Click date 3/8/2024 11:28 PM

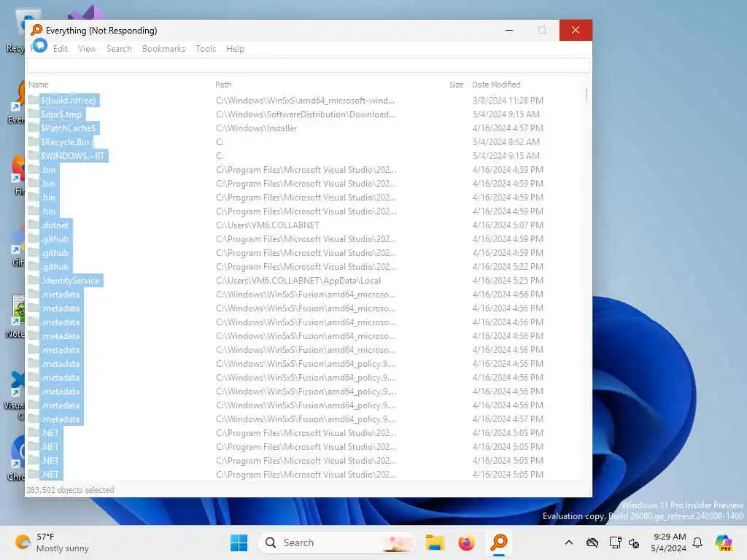point(508,101)
